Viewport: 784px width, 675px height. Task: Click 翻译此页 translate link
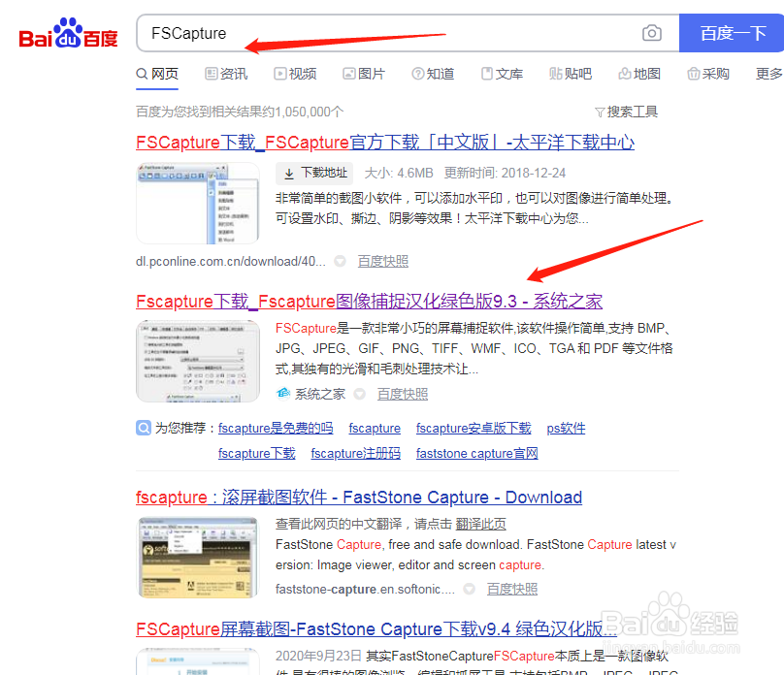tap(481, 524)
